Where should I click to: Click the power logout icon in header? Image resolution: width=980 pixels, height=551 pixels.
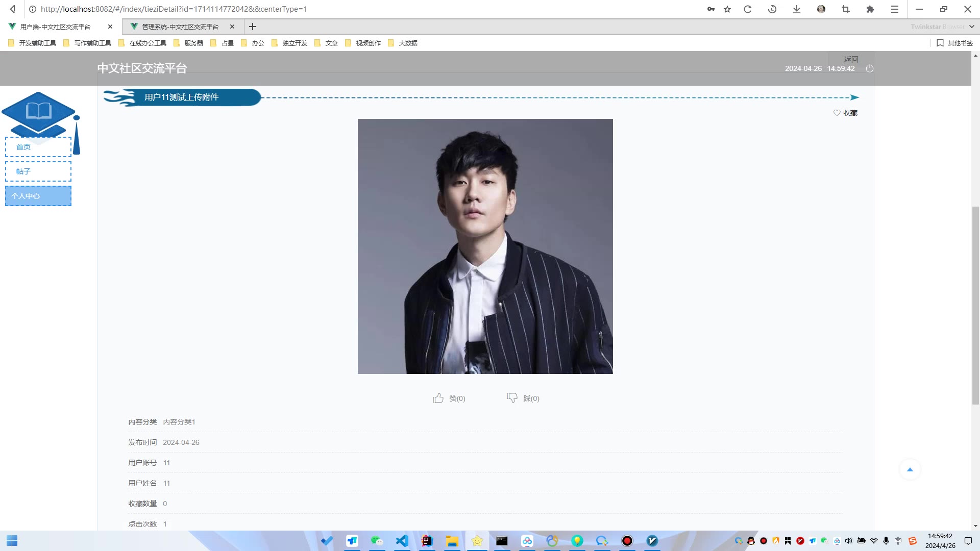pos(870,68)
